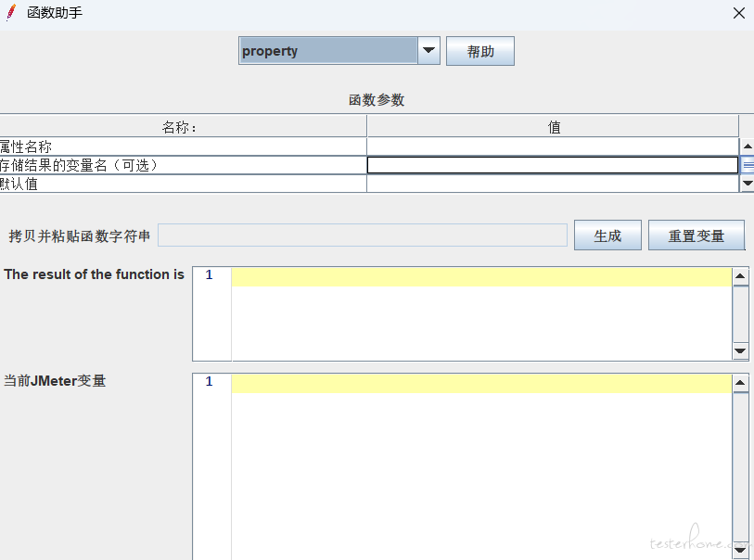
Task: Click the 拷贝并粘贴函数字符串 text field
Action: coord(363,235)
